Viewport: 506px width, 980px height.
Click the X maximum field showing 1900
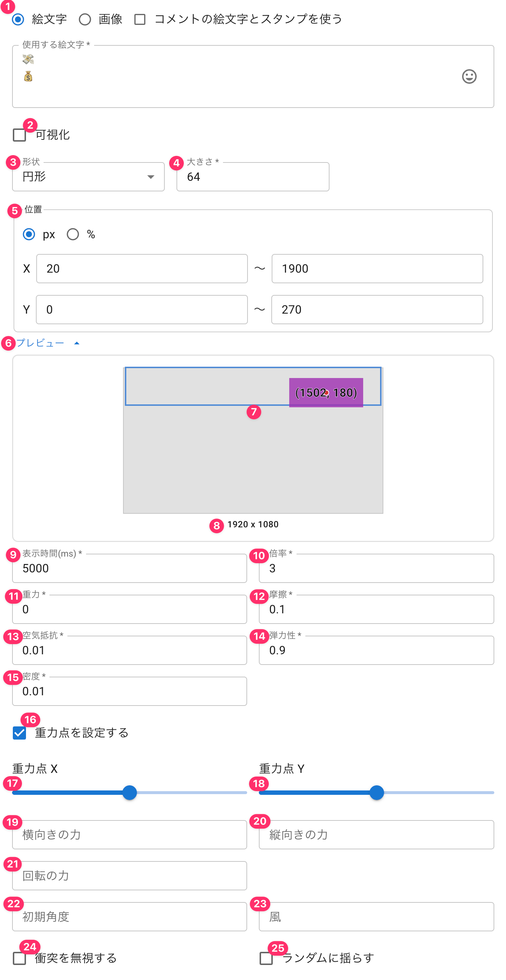click(377, 269)
